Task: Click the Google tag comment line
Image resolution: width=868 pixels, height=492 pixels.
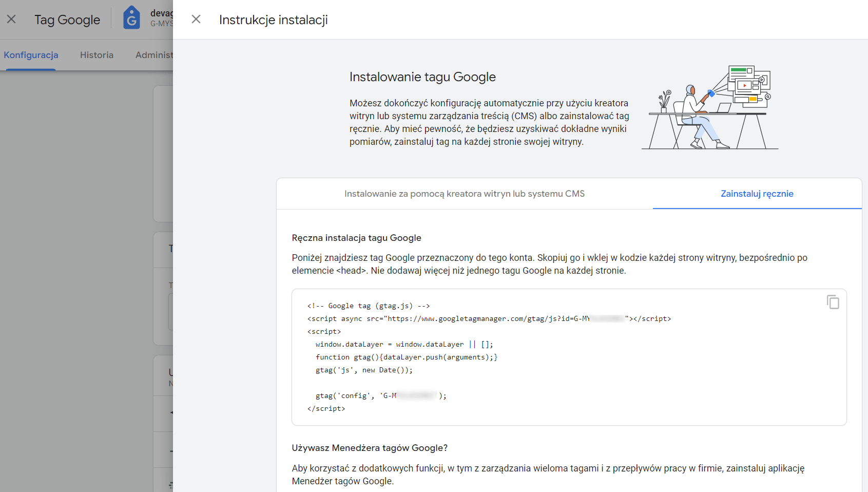Action: 369,306
